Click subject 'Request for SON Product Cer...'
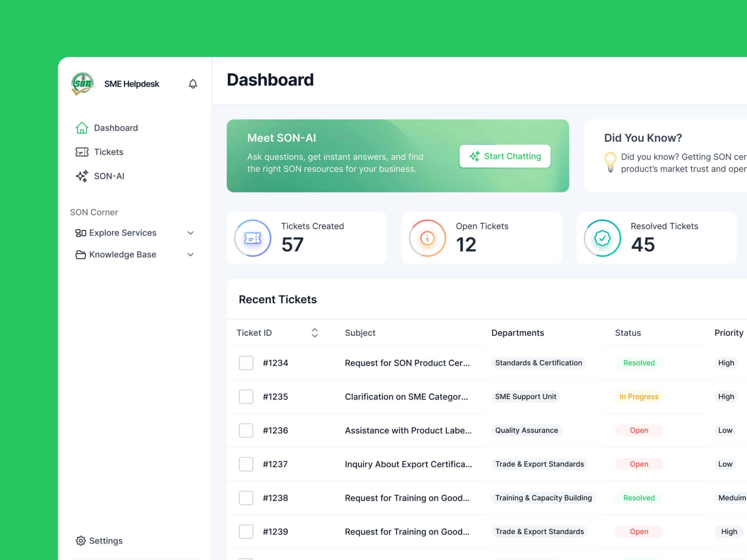This screenshot has width=747, height=560. coord(407,363)
